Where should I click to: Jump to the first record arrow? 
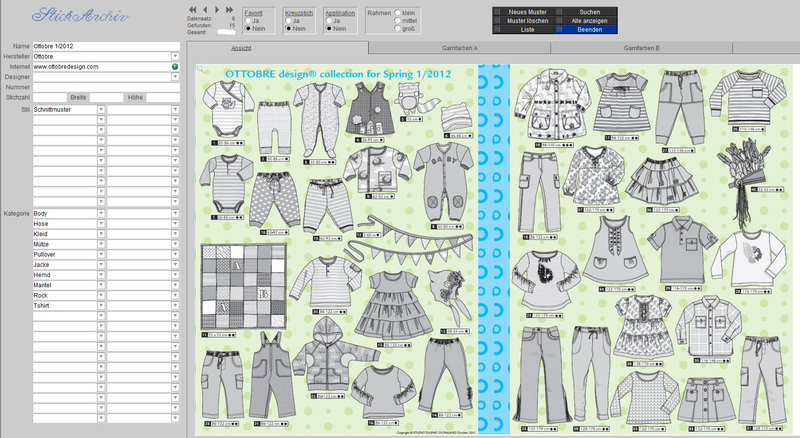[x=192, y=10]
